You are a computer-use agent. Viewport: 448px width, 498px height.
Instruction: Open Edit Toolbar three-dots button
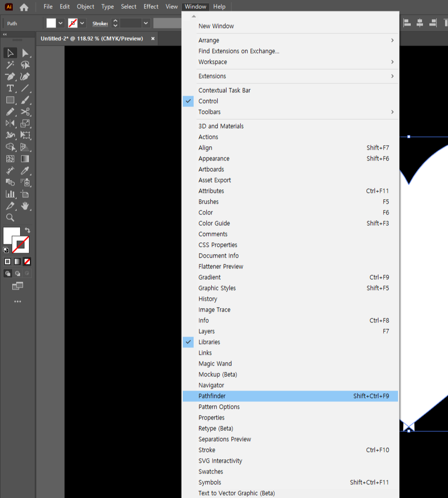pyautogui.click(x=18, y=301)
